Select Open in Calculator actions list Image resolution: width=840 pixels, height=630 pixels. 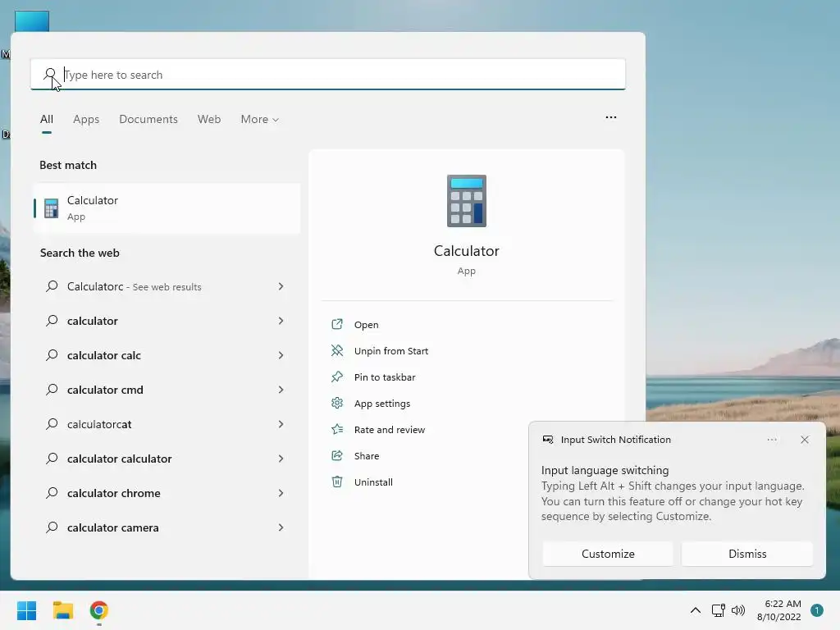[x=367, y=325]
